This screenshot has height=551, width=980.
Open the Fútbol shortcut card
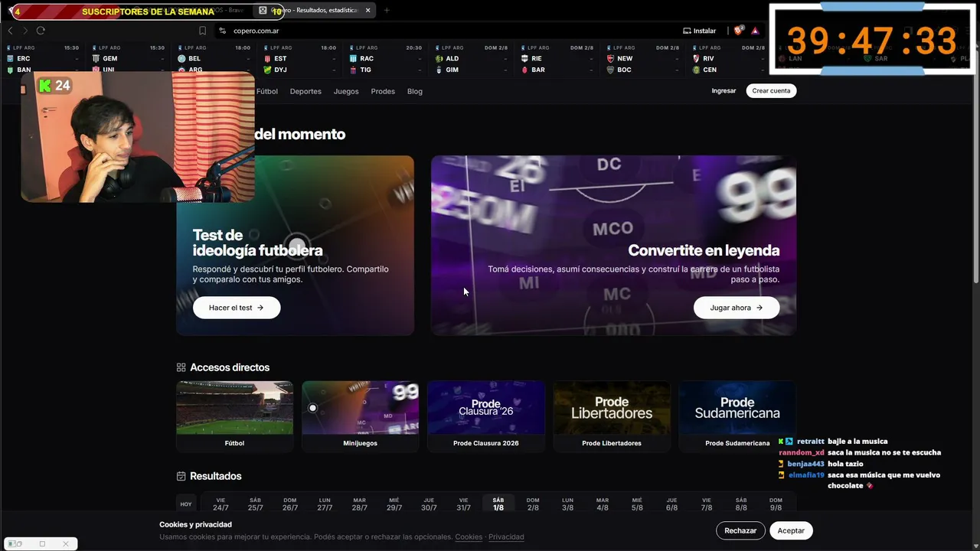pos(234,416)
